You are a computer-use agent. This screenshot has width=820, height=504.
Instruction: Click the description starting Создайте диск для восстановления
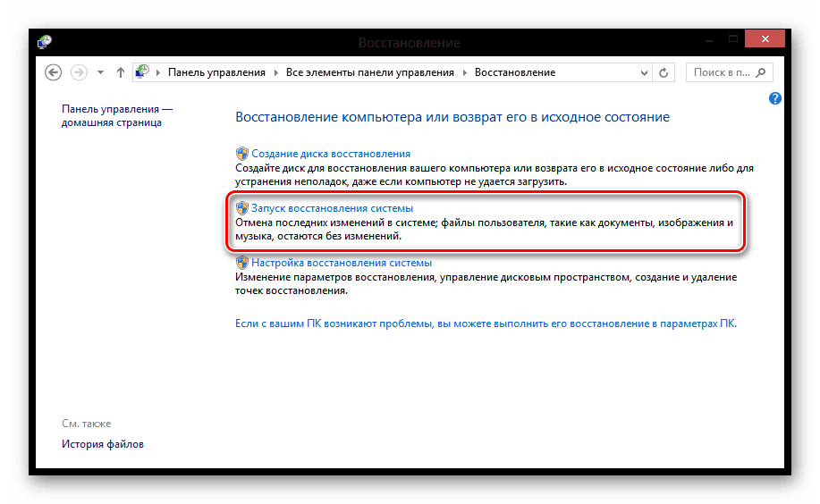pos(495,175)
